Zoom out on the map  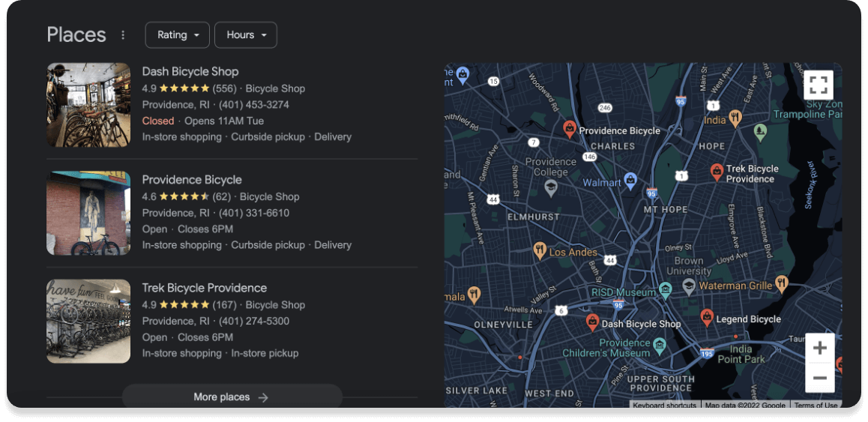click(820, 379)
